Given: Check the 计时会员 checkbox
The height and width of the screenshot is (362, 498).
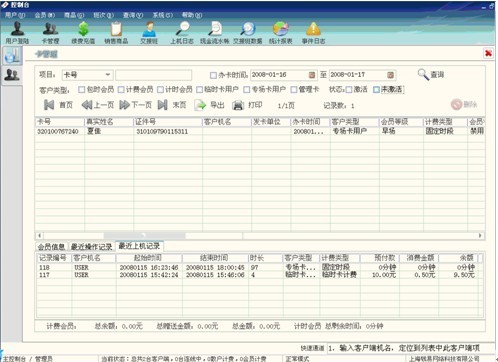Looking at the screenshot, I should coord(160,89).
